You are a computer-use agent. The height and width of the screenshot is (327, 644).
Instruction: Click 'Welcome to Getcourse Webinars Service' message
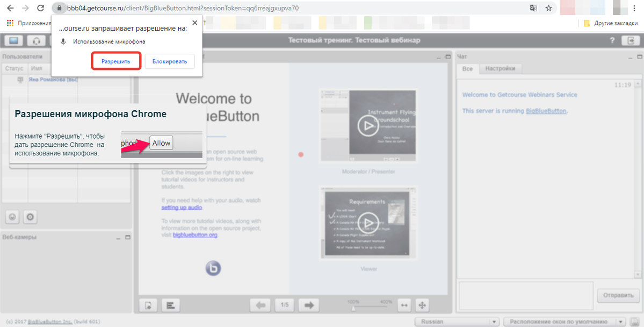coord(519,95)
